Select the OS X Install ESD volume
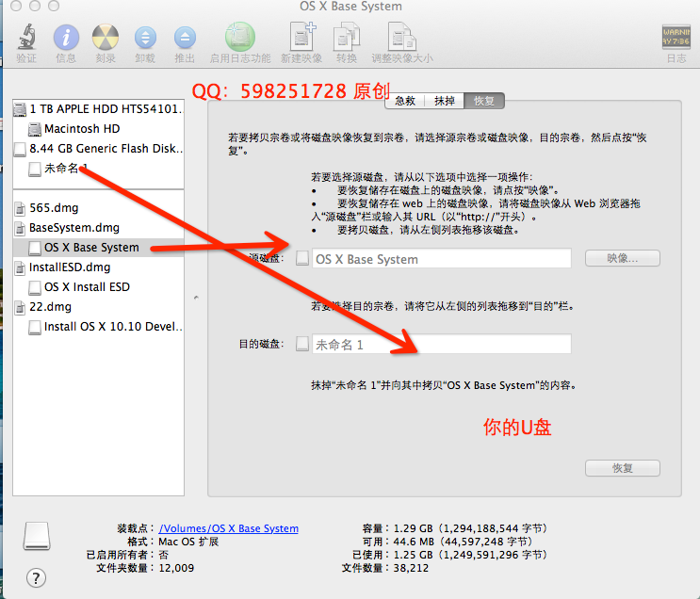 pos(98,286)
